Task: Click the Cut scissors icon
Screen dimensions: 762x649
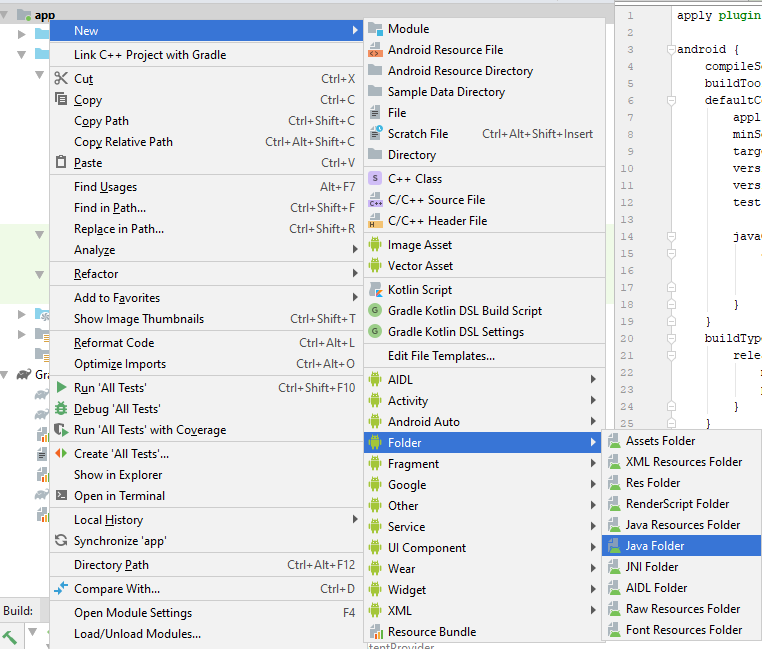Action: pyautogui.click(x=61, y=79)
